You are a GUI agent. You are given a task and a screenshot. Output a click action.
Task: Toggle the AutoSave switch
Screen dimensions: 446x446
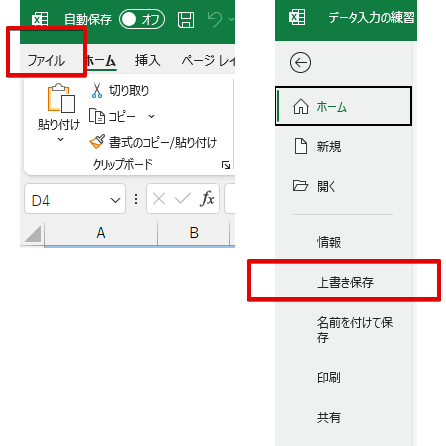tap(142, 19)
